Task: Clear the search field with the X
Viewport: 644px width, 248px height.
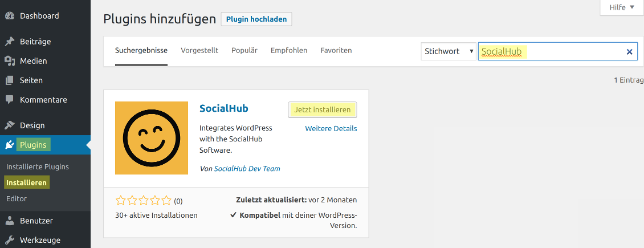Action: tap(629, 52)
